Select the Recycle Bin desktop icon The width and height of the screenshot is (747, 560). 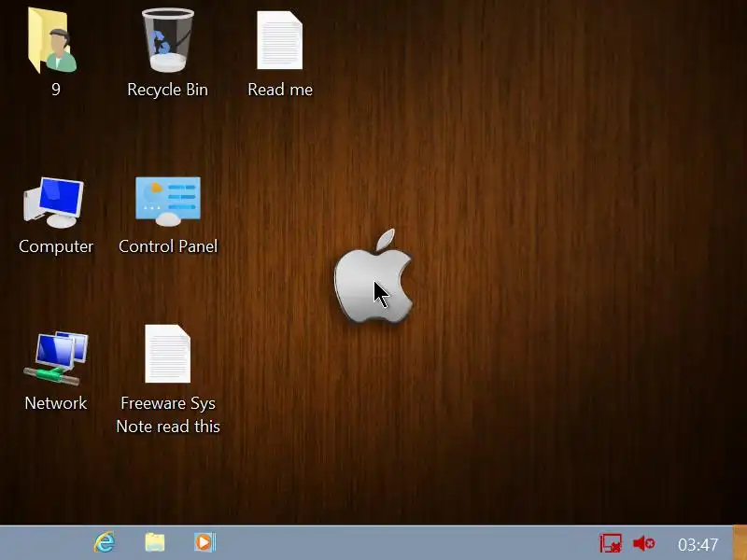(168, 40)
